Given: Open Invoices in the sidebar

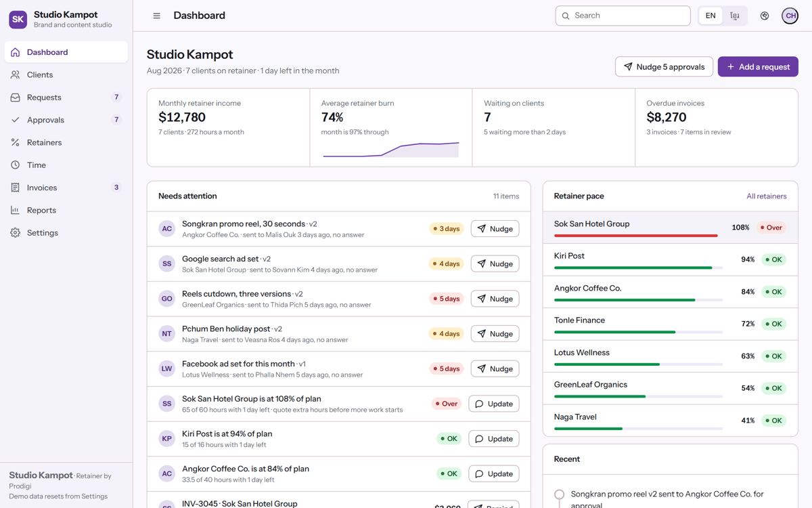Looking at the screenshot, I should (x=66, y=188).
